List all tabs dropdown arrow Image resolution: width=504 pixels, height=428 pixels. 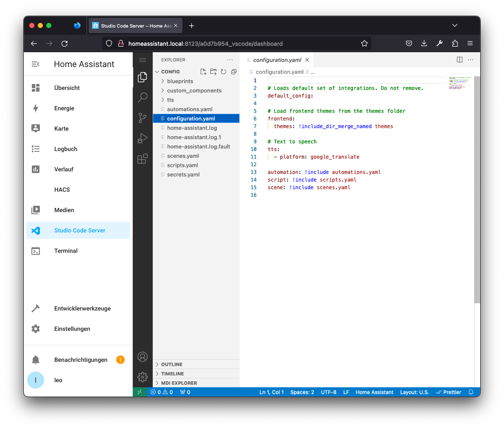click(x=454, y=25)
